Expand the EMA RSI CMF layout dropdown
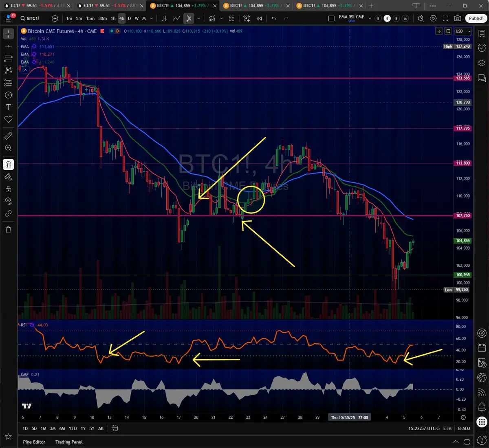This screenshot has height=448, width=489. 370,18
